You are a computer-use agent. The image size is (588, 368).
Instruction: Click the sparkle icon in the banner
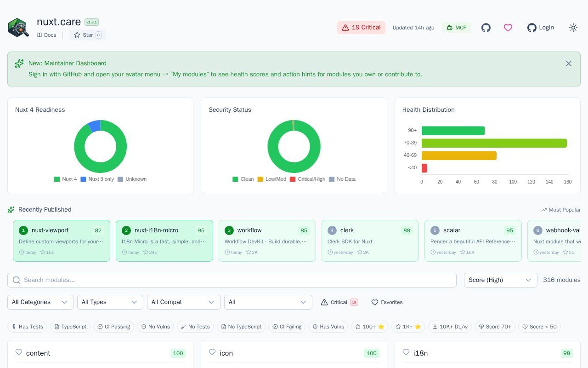[19, 63]
